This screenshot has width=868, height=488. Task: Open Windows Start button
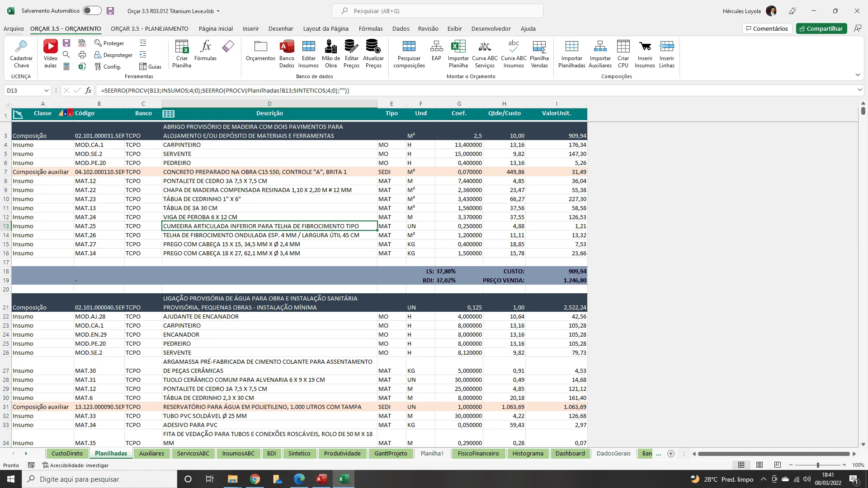[x=11, y=479]
